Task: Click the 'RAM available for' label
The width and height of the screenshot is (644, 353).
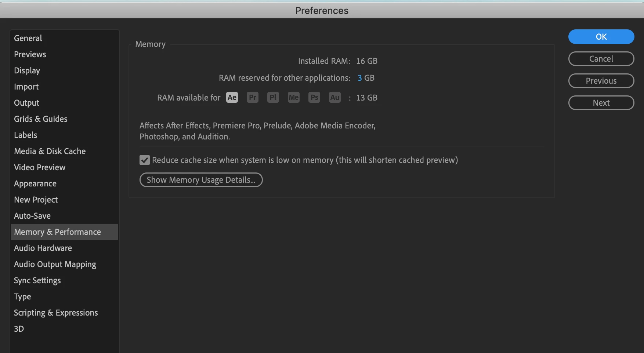Action: point(189,98)
